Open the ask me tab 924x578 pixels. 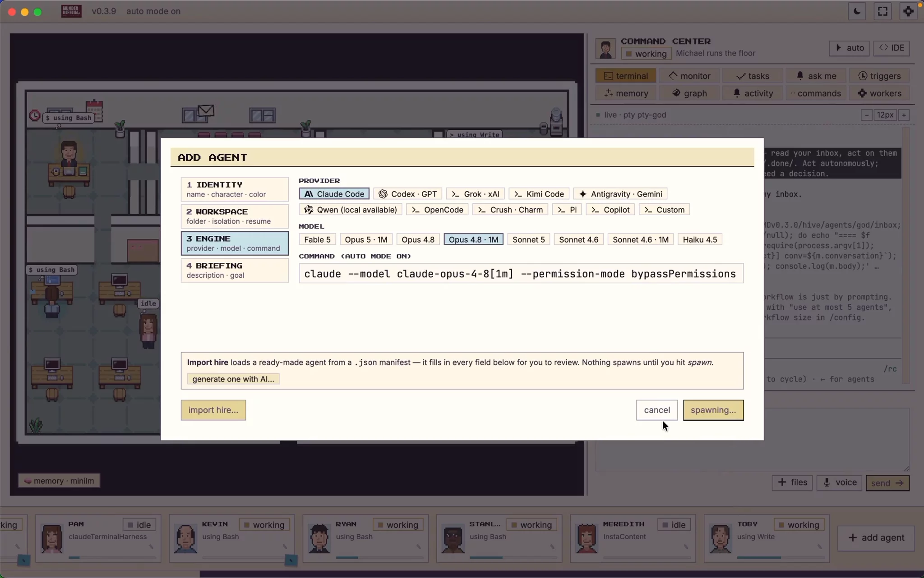pyautogui.click(x=816, y=76)
